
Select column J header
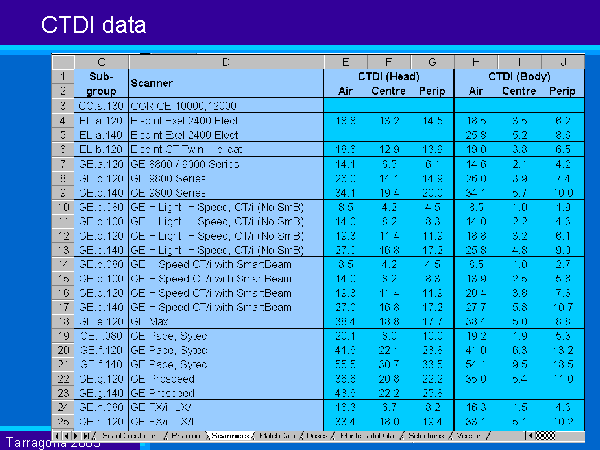[x=563, y=62]
